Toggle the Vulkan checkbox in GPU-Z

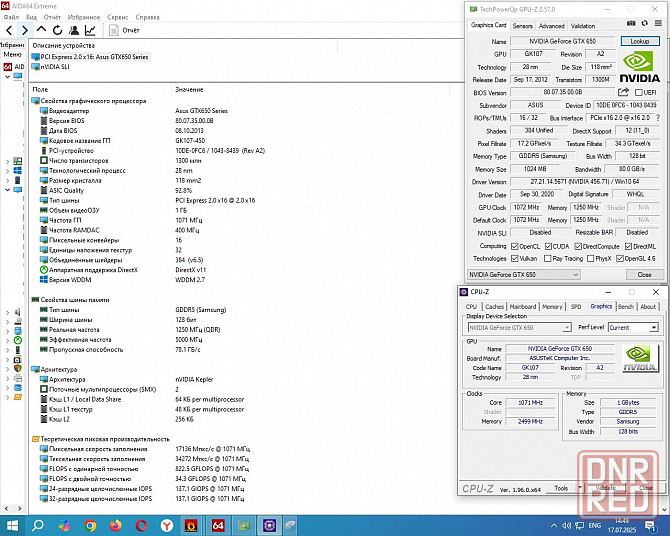[514, 257]
